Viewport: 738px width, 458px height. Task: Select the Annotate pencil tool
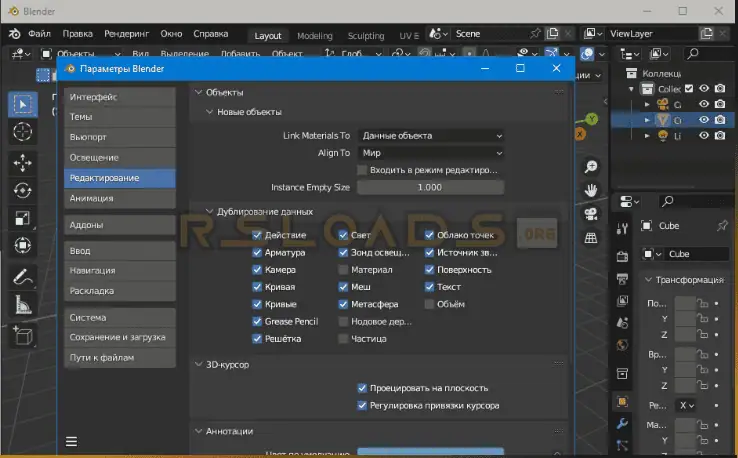(23, 277)
